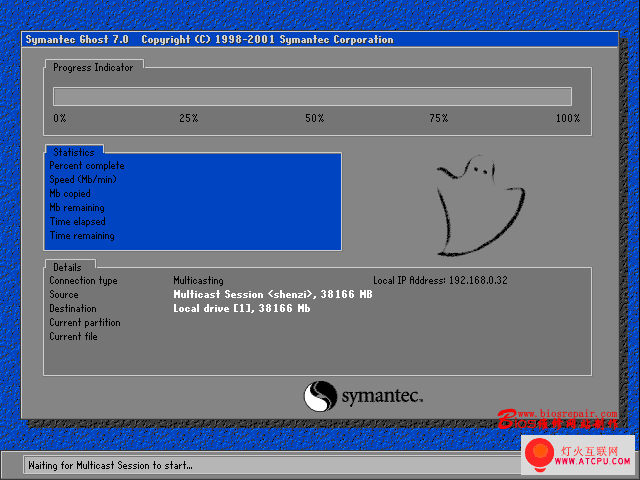Select the Progress Indicator panel label
The image size is (640, 480).
(x=93, y=67)
